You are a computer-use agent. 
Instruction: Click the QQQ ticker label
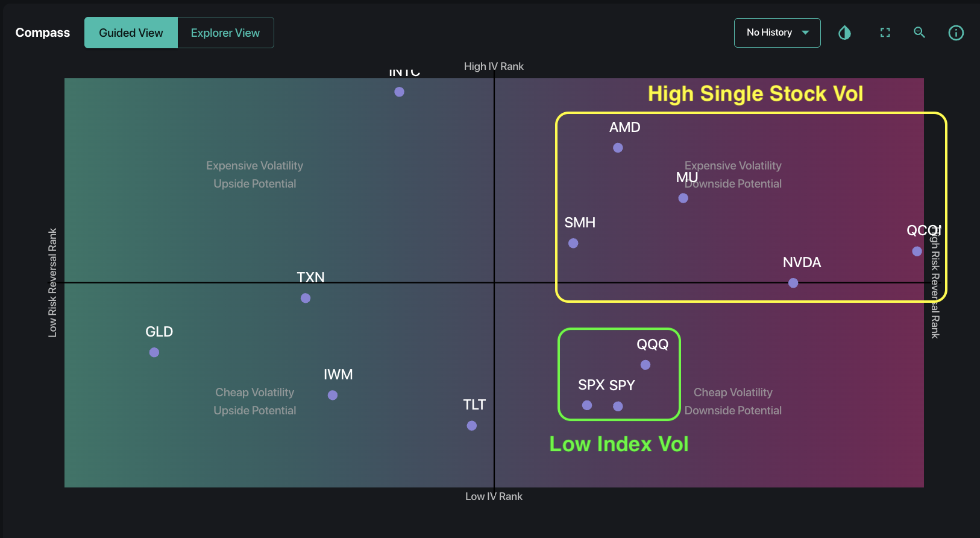tap(653, 344)
